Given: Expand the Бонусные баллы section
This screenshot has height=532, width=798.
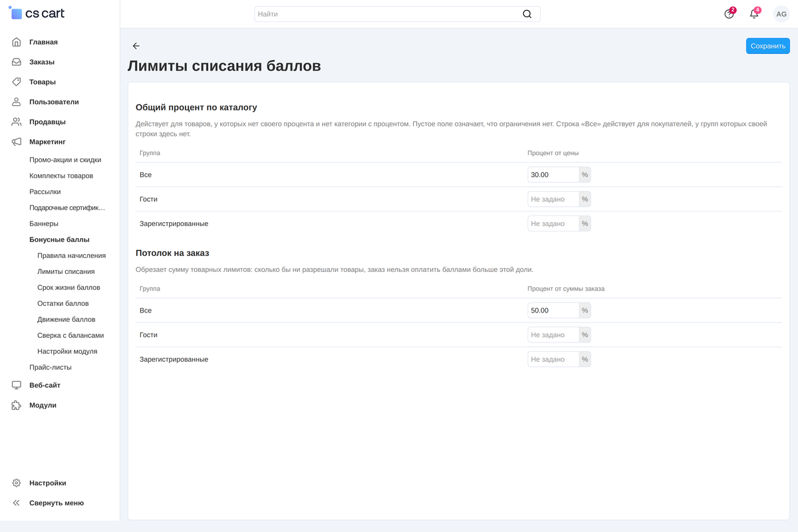Looking at the screenshot, I should coord(59,239).
